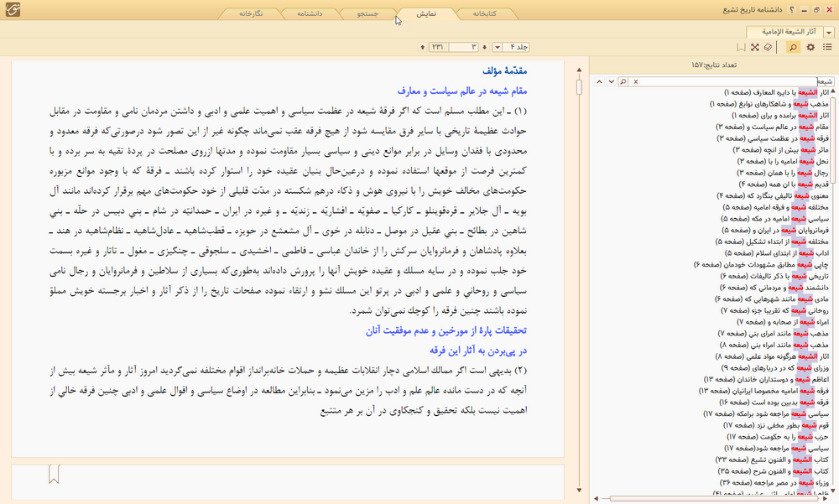Switch to full screen view icon

click(x=755, y=47)
